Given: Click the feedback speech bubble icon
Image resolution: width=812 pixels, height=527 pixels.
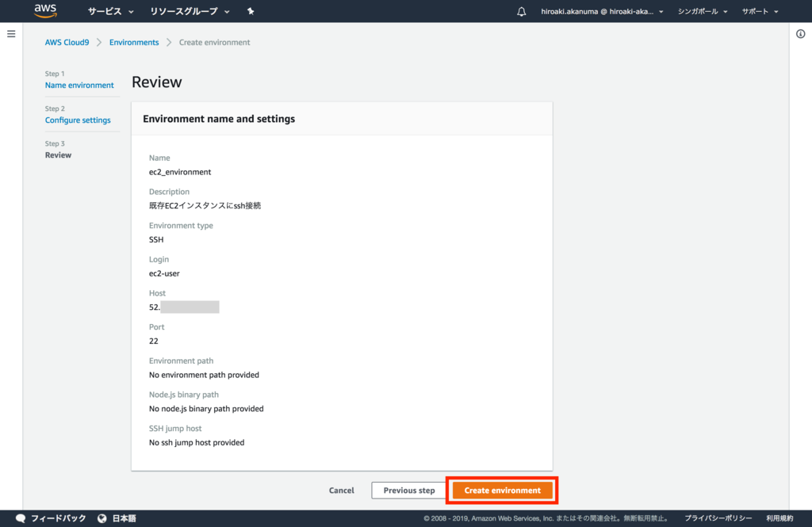Looking at the screenshot, I should (21, 518).
